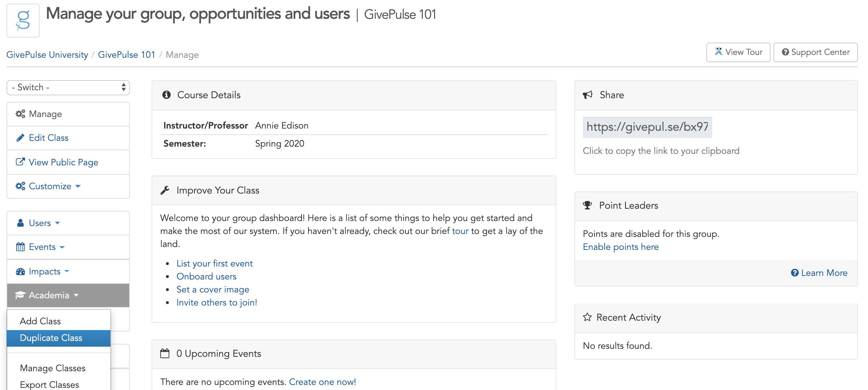Screen dimensions: 868x390
Task: Collapse the Academia dropdown menu
Action: pos(68,295)
